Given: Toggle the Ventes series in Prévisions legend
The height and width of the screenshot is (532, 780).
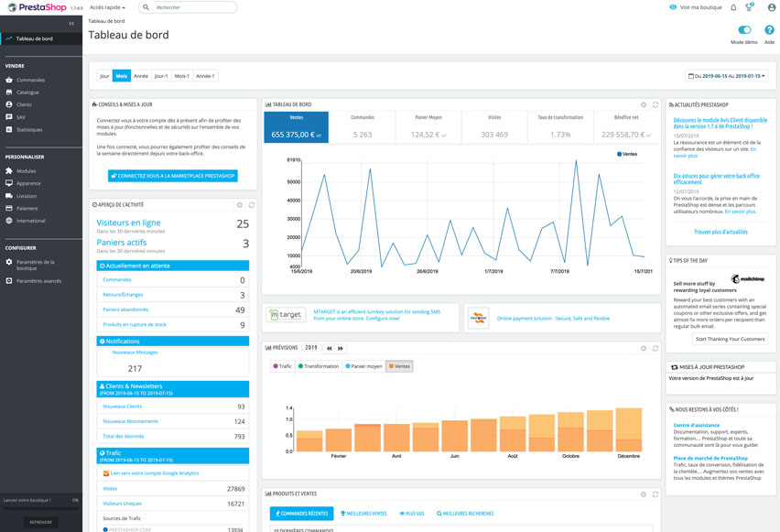Looking at the screenshot, I should click(400, 364).
